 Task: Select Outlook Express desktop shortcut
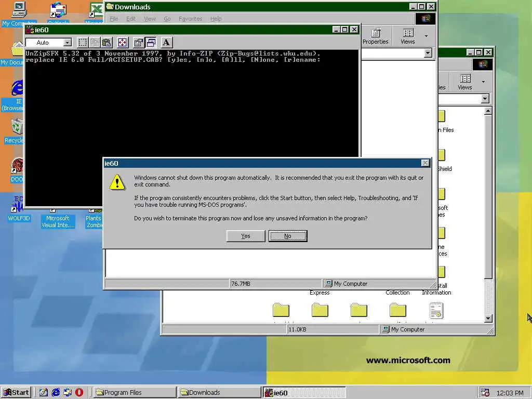click(58, 13)
